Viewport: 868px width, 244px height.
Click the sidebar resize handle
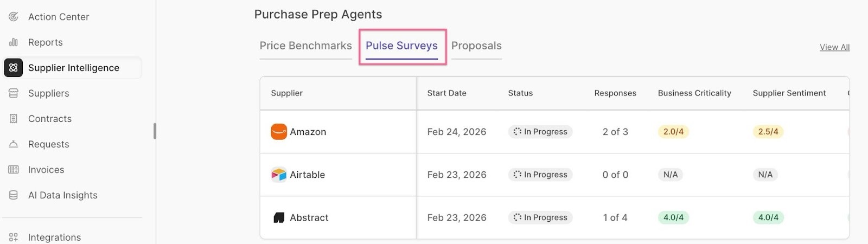[155, 131]
